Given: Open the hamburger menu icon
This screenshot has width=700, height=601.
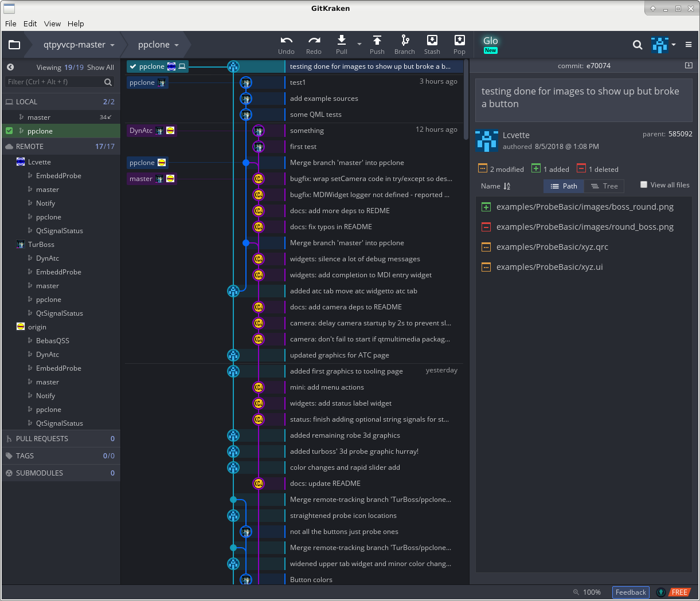Looking at the screenshot, I should (x=689, y=45).
